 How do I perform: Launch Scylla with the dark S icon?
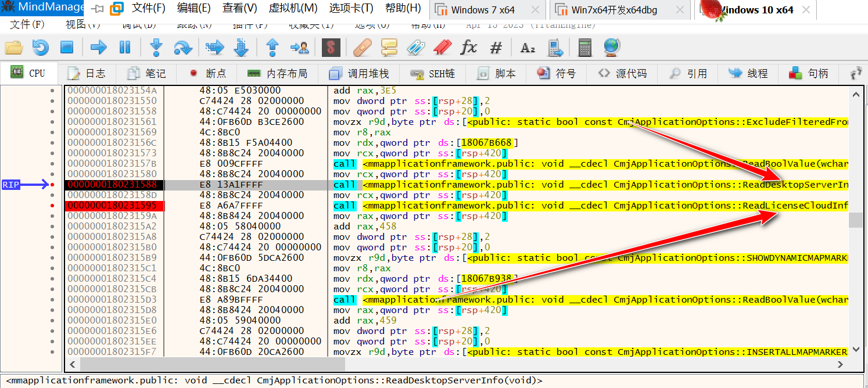pos(331,48)
